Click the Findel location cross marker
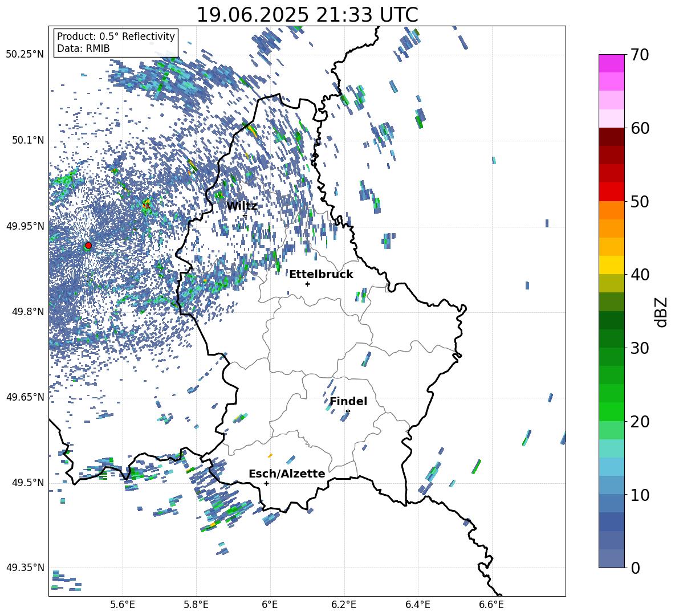This screenshot has width=675, height=616. point(348,411)
